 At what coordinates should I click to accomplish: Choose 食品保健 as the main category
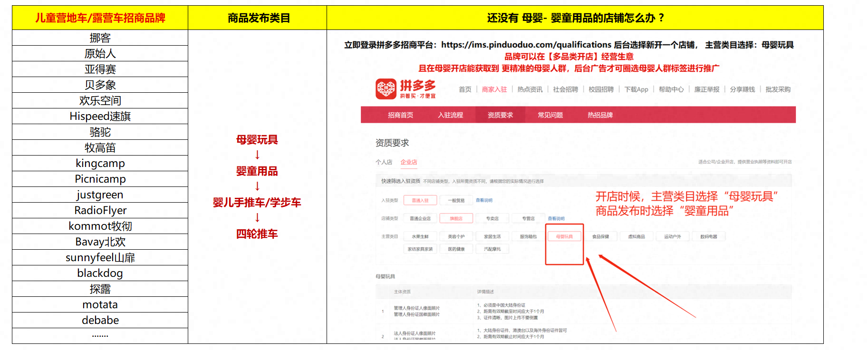point(600,236)
